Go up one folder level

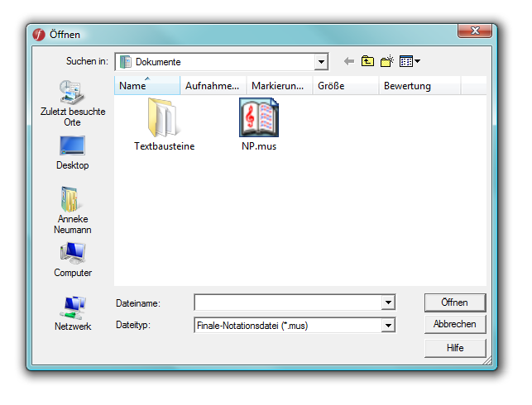(x=367, y=61)
